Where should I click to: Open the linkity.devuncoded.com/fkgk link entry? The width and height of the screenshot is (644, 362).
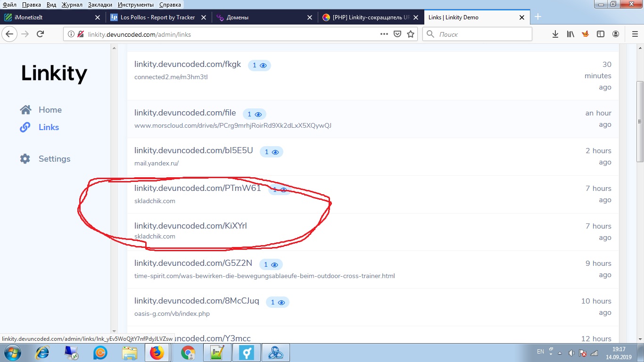(x=188, y=65)
